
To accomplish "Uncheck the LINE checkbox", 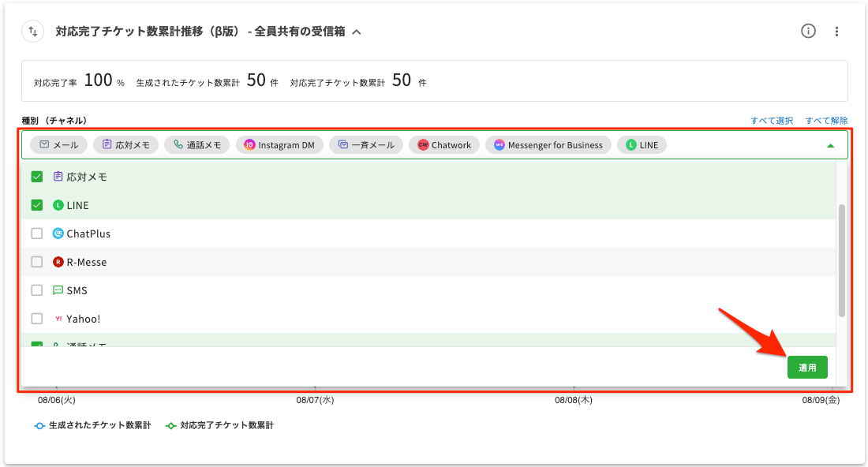I will click(x=36, y=205).
